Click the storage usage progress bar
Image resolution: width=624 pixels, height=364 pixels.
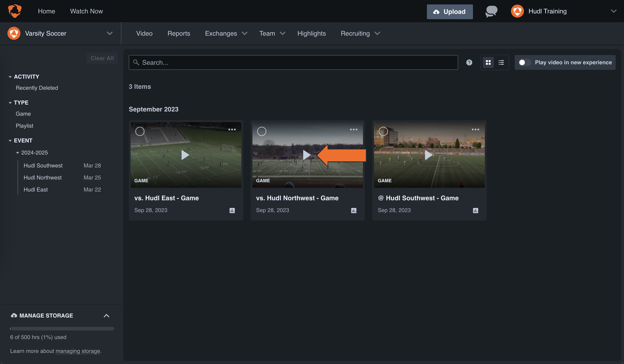[62, 329]
